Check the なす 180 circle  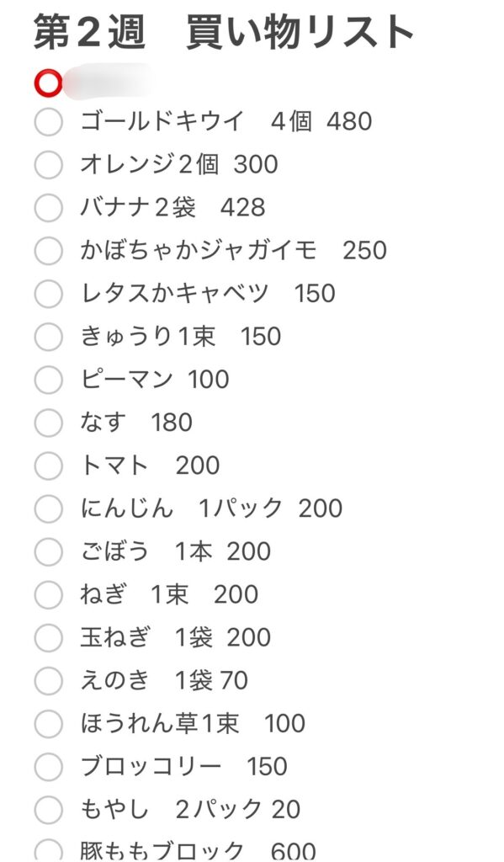coord(48,423)
